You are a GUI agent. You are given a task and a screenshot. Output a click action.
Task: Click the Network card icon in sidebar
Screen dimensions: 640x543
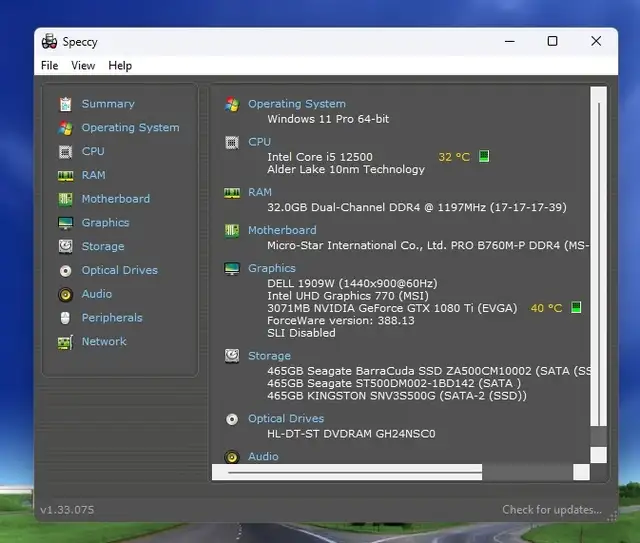pyautogui.click(x=65, y=342)
